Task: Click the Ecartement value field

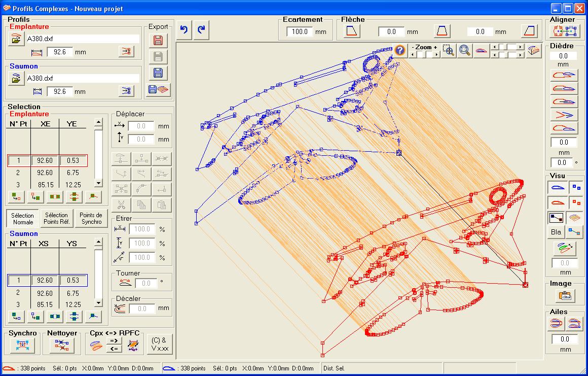Action: point(300,31)
